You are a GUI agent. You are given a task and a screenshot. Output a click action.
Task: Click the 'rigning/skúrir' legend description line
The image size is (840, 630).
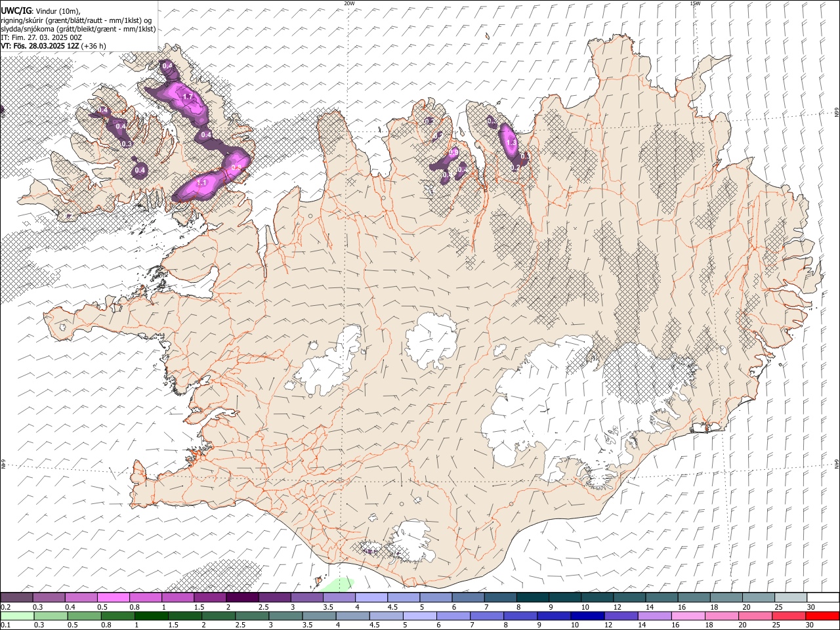coord(77,20)
